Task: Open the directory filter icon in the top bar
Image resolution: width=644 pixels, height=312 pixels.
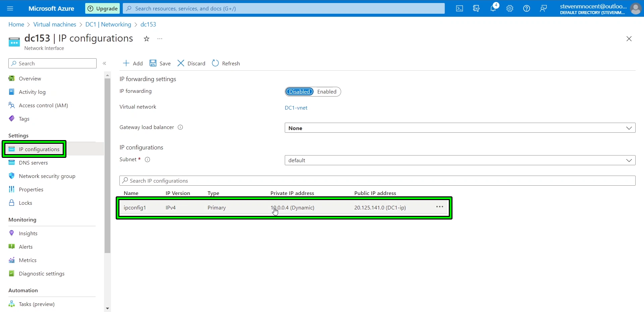Action: tap(476, 8)
